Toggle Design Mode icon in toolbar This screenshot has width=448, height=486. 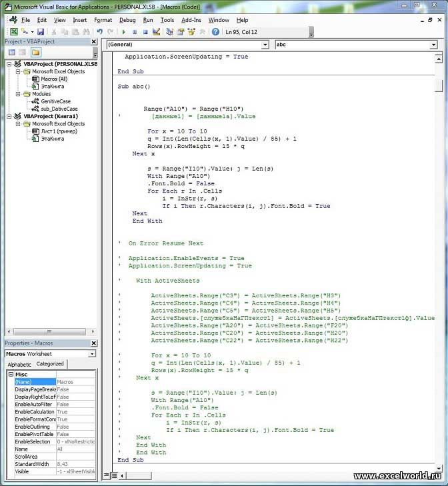[157, 31]
